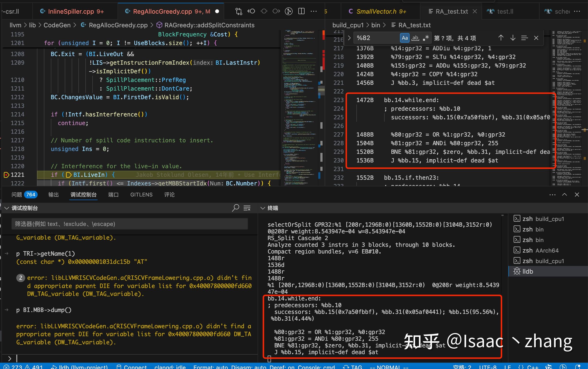Collapse the 调试控制台 section
This screenshot has height=369, width=588.
[x=7, y=208]
